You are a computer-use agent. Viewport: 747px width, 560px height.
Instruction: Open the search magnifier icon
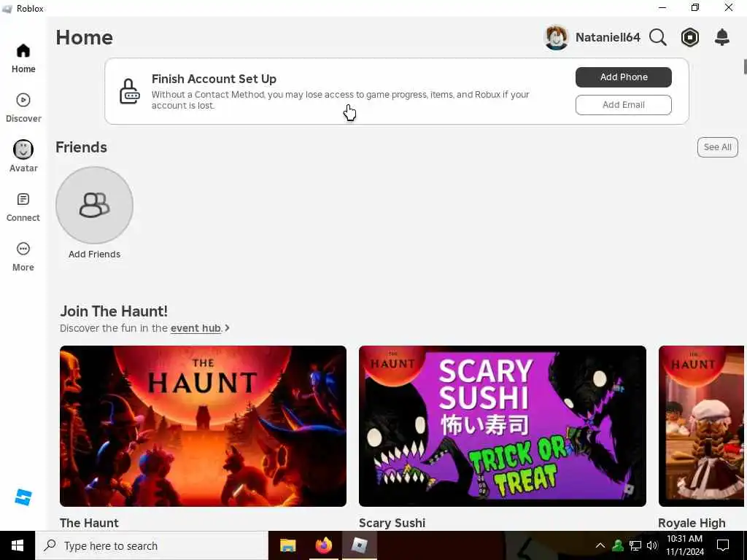point(658,37)
